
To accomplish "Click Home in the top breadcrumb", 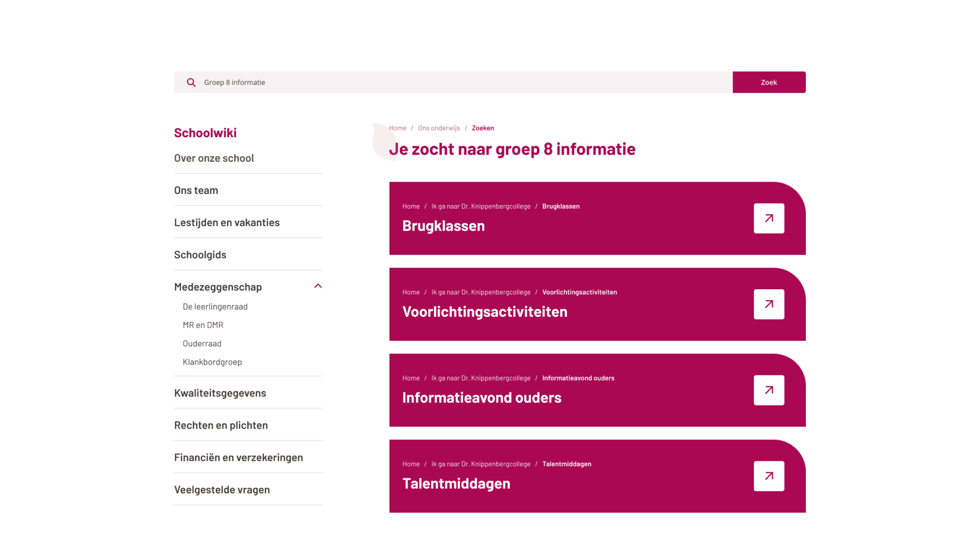I will click(398, 128).
